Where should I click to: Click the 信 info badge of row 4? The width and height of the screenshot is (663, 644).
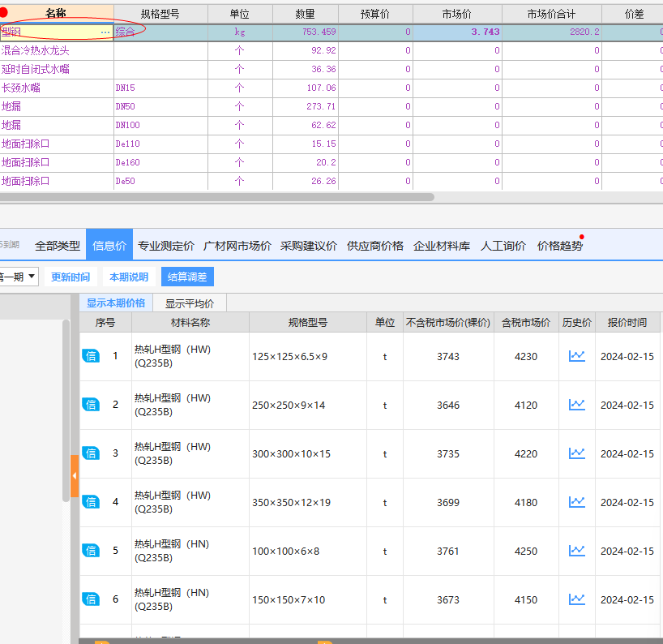point(91,502)
